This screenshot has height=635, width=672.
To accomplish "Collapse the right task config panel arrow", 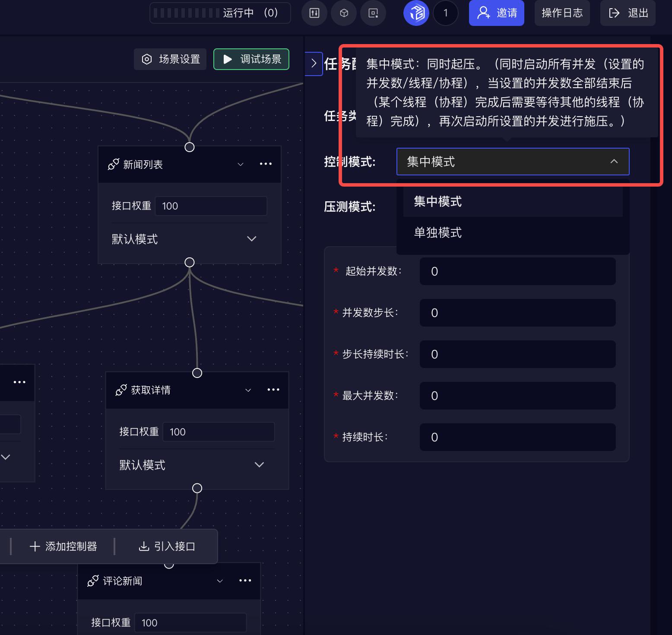I will pyautogui.click(x=314, y=63).
